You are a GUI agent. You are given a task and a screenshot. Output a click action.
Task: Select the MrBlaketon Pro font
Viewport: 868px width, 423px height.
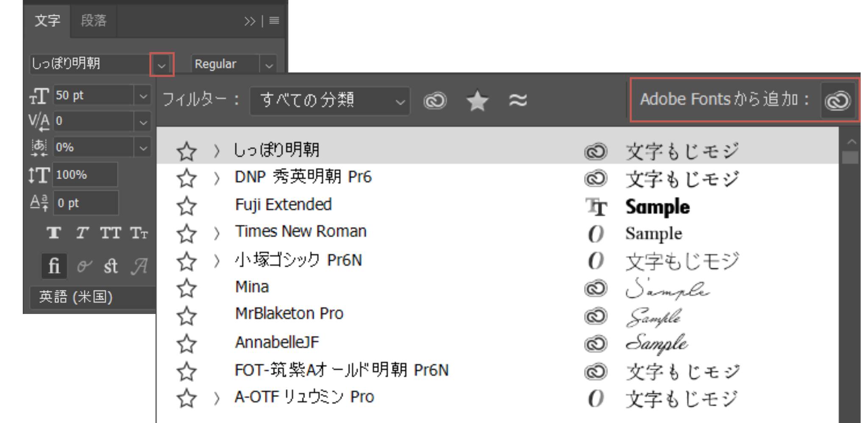(289, 314)
